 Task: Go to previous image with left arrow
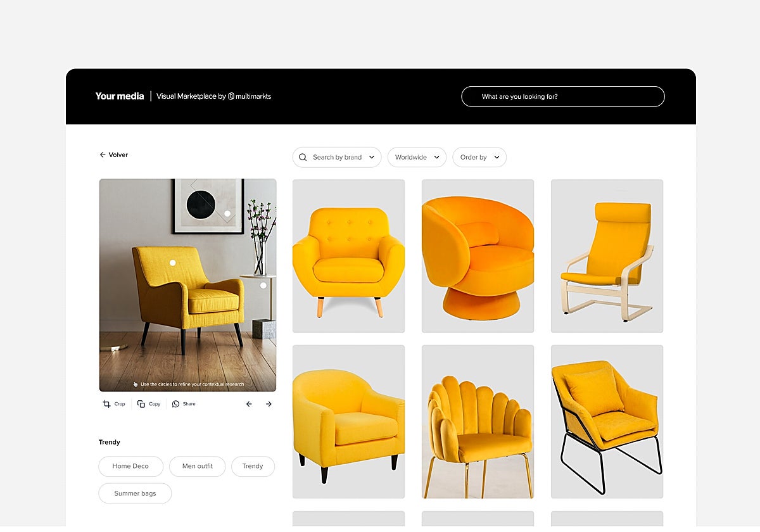[249, 404]
